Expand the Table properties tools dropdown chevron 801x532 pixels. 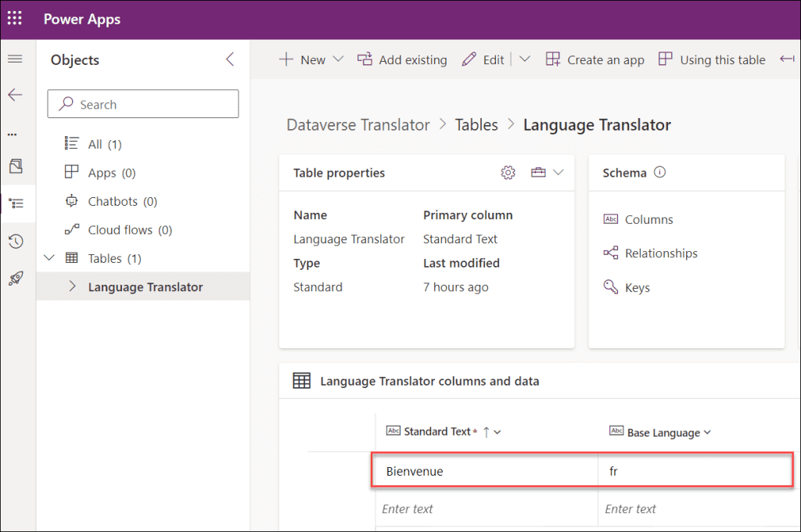click(559, 172)
